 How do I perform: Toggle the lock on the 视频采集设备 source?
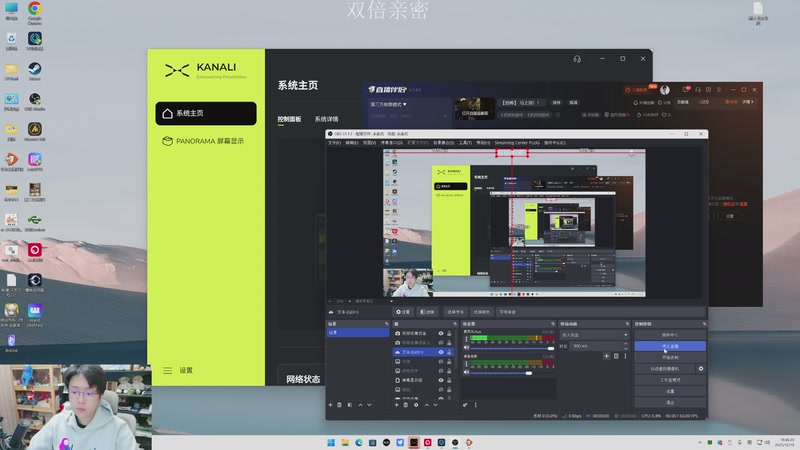pyautogui.click(x=449, y=334)
